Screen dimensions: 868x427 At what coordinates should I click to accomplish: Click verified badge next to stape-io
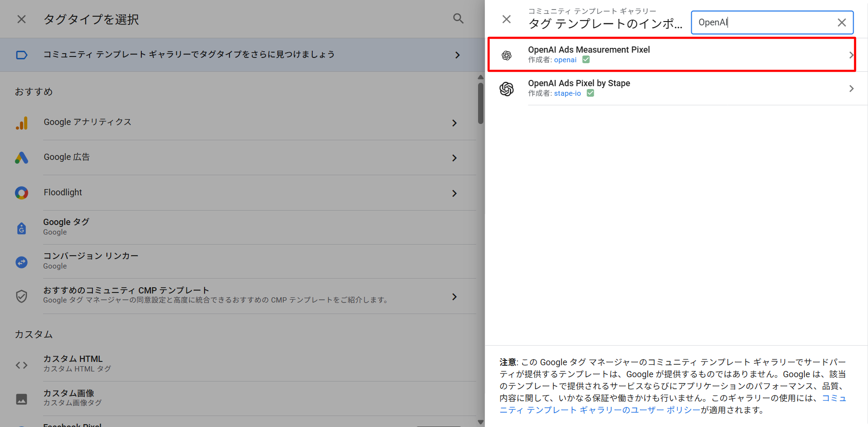coord(590,93)
